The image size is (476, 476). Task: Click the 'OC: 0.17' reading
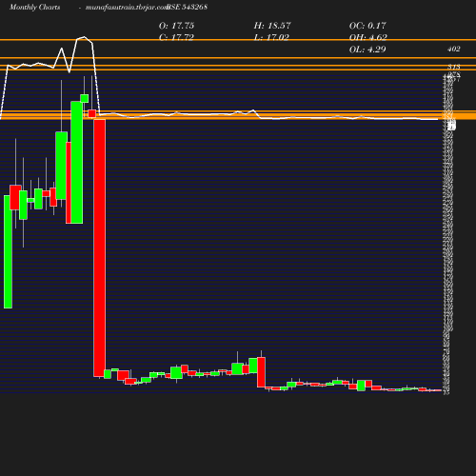coord(367,26)
